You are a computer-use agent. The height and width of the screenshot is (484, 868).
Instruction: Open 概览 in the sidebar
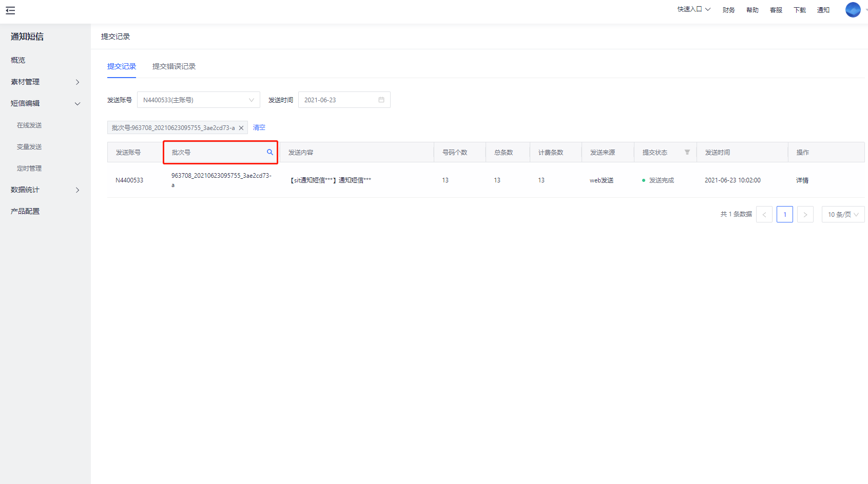pos(18,60)
